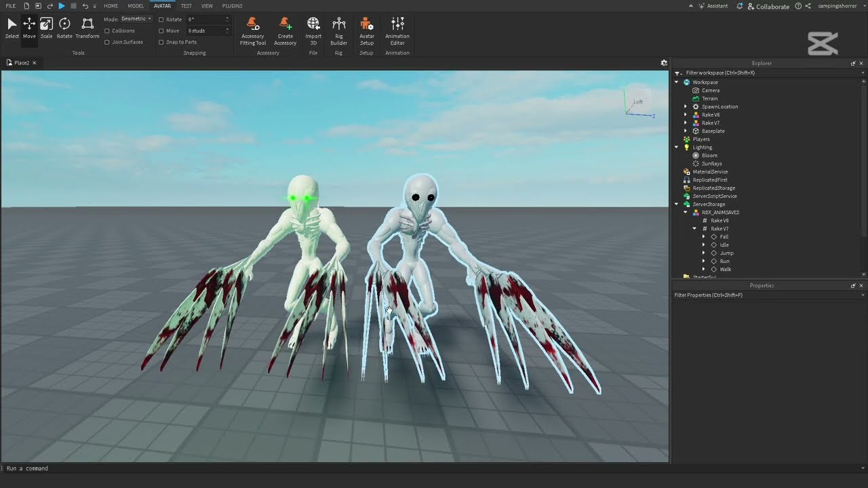
Task: Toggle Snap to Parts checkbox
Action: [x=161, y=42]
